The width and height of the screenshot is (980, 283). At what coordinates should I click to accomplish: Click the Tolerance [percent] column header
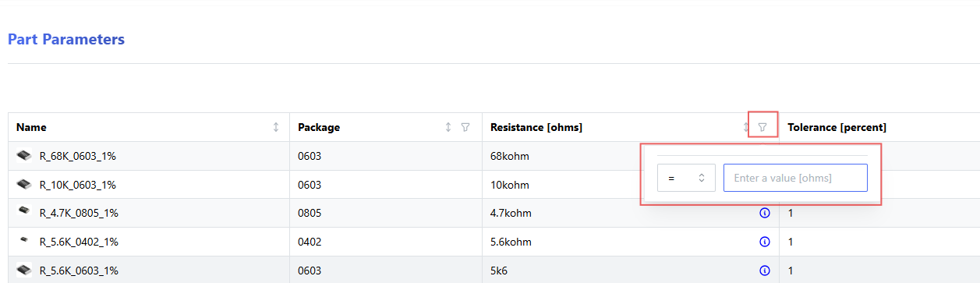(837, 127)
